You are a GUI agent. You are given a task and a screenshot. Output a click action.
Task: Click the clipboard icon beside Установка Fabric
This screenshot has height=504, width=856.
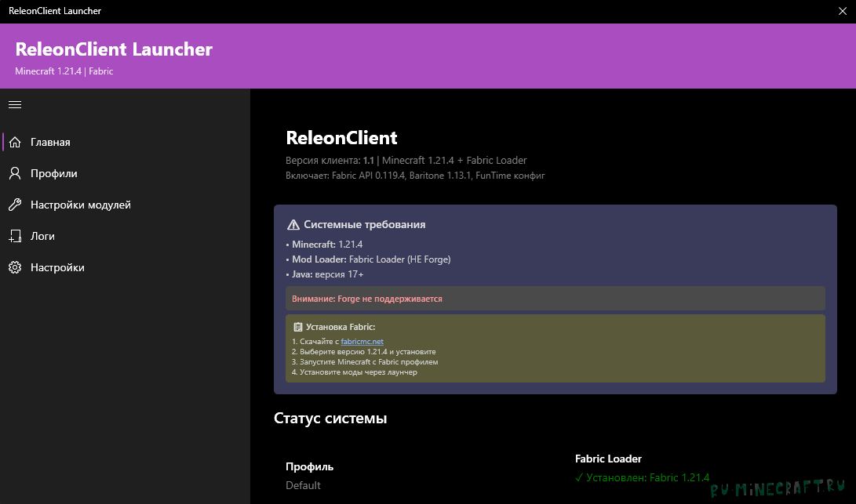pyautogui.click(x=297, y=327)
